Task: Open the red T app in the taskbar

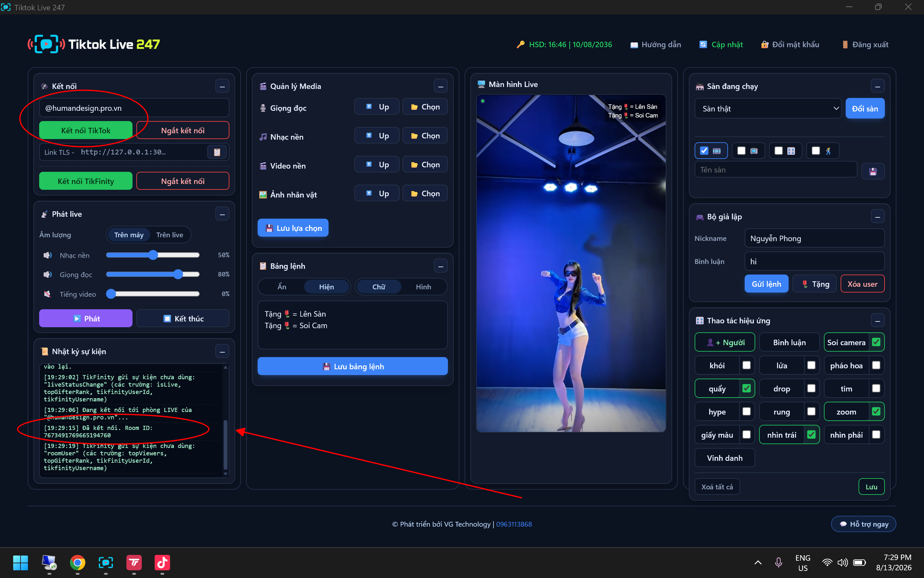Action: 134,562
